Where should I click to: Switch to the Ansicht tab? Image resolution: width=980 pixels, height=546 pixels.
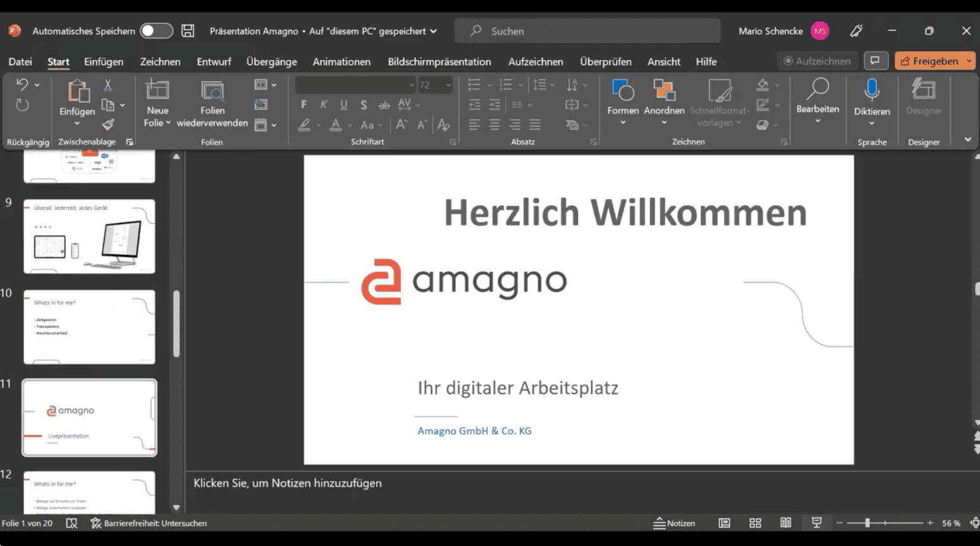coord(664,61)
